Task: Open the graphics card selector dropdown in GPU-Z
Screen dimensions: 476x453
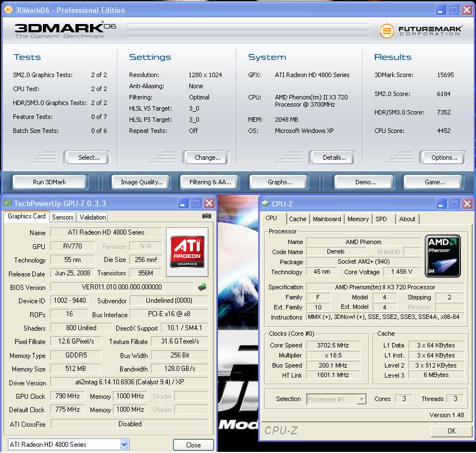Action: [x=124, y=445]
